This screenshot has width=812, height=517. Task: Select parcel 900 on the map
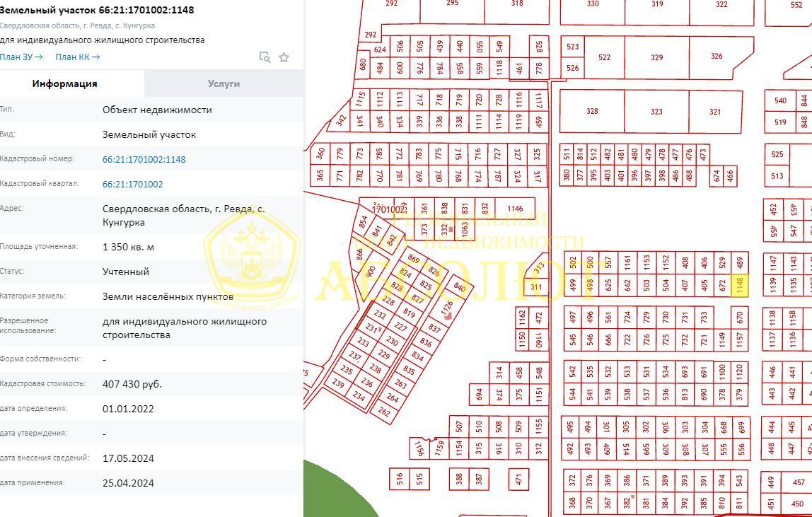371,272
